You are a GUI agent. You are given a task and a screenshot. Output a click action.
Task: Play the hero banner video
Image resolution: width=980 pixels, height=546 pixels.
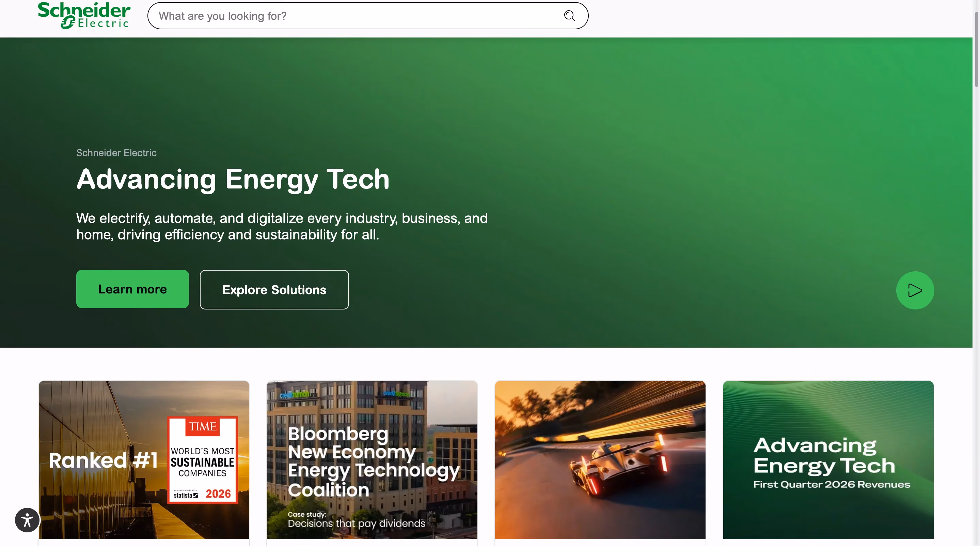click(x=915, y=290)
